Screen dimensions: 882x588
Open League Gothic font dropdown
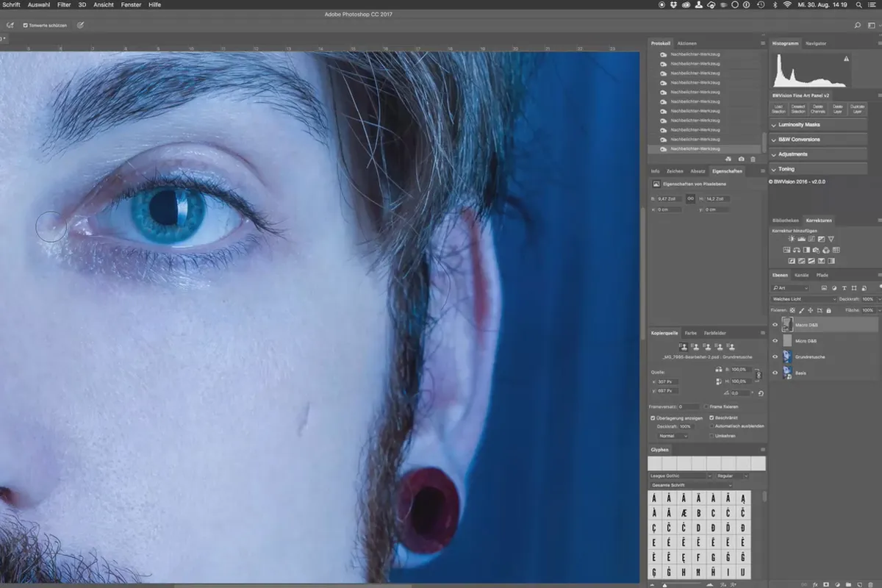click(x=681, y=476)
